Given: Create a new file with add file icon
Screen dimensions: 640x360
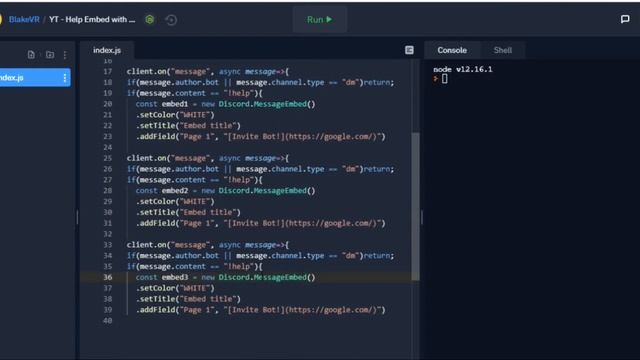Looking at the screenshot, I should [31, 55].
